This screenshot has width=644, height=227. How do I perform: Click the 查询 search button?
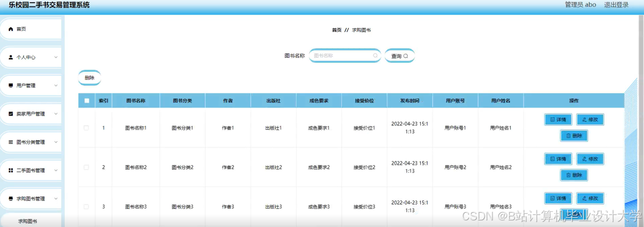point(399,56)
